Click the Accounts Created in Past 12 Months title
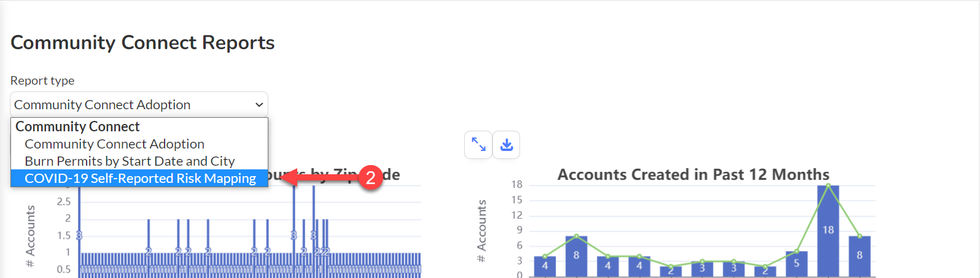Screen dimensions: 980x278 pyautogui.click(x=693, y=174)
